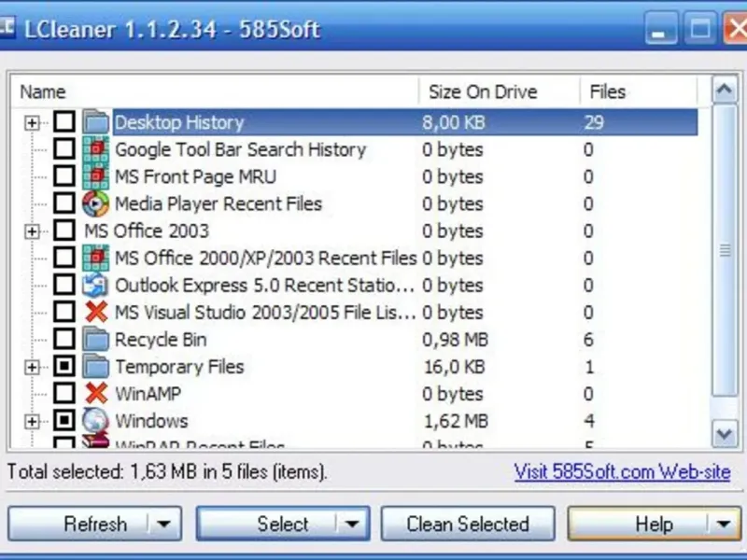Viewport: 747px width, 560px height.
Task: Select the Media Player Recent Files row
Action: tap(218, 203)
